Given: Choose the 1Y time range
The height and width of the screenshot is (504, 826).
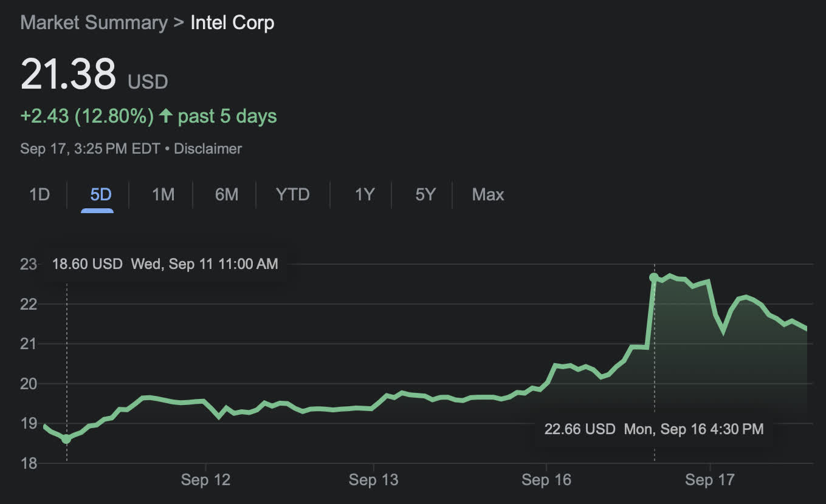Looking at the screenshot, I should coord(364,194).
